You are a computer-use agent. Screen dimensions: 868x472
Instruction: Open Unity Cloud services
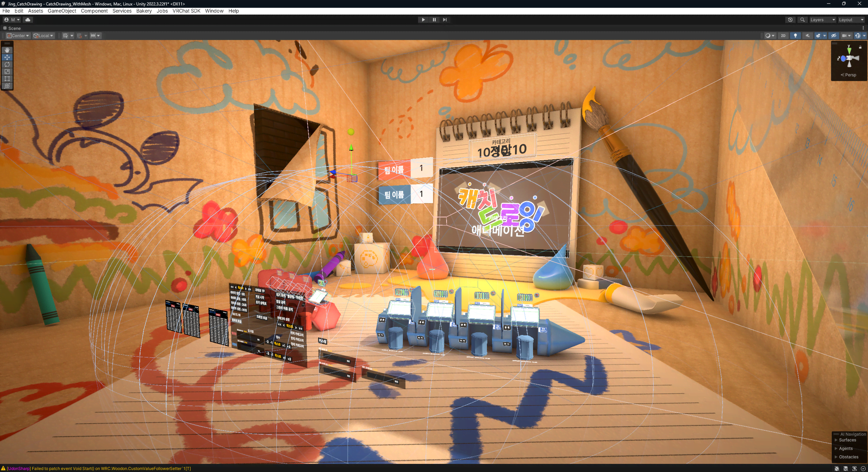tap(28, 20)
